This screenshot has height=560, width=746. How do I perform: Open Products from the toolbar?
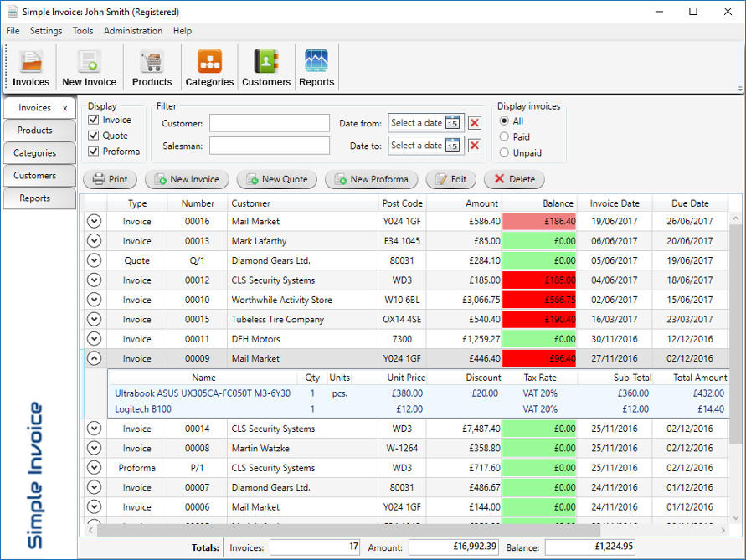(152, 68)
